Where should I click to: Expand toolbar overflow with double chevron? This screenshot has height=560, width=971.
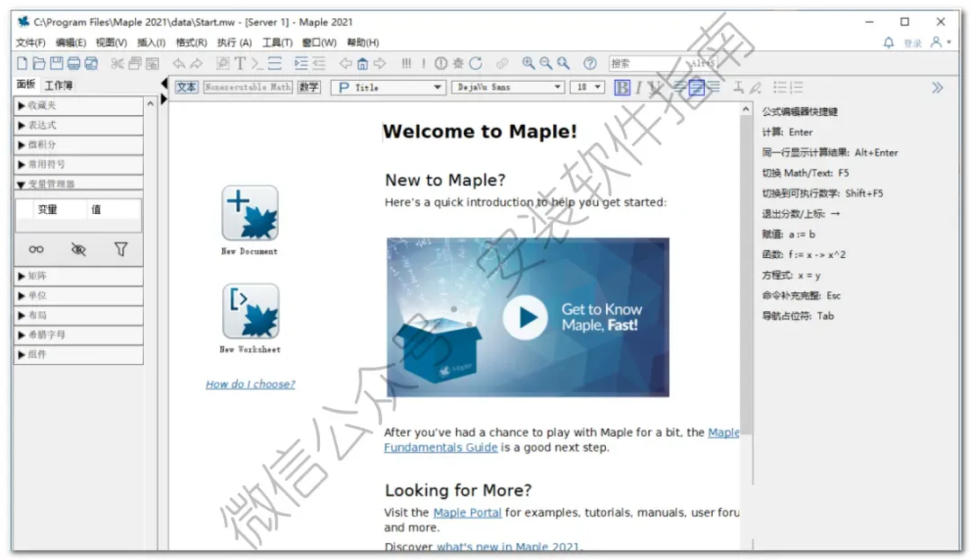click(938, 88)
